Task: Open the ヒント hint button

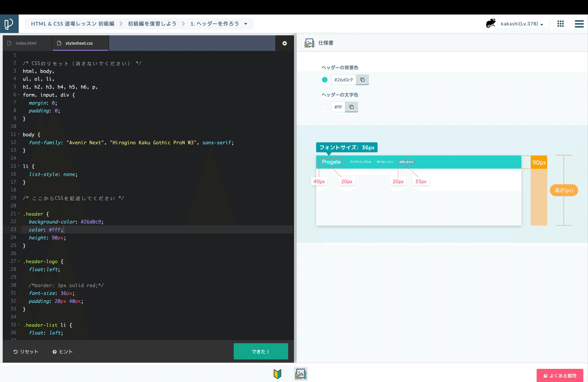Action: [63, 352]
